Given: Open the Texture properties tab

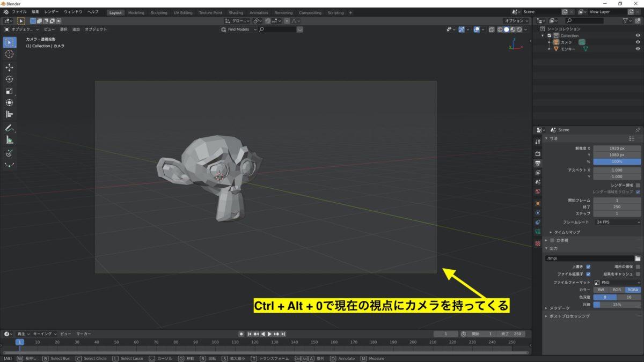Looking at the screenshot, I should [538, 243].
